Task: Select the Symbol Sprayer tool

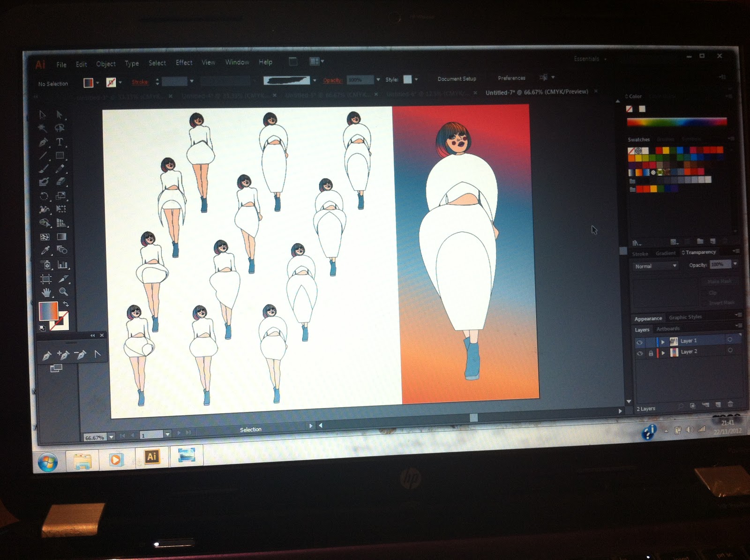Action: pos(45,265)
